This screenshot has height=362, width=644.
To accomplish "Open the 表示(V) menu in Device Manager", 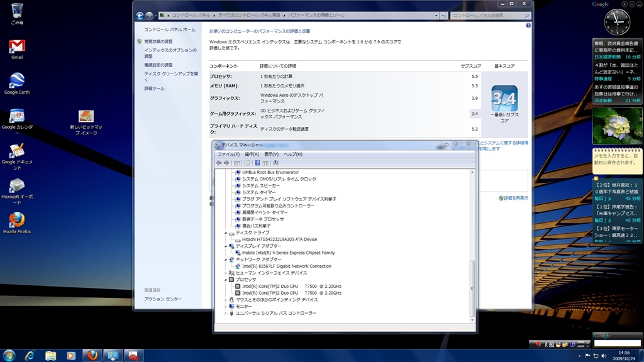I will point(271,154).
